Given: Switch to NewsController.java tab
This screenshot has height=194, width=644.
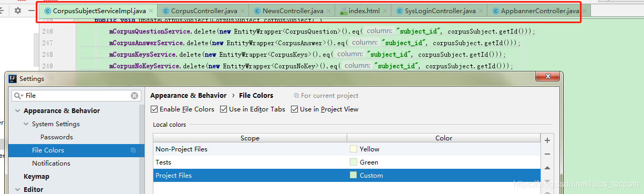Looking at the screenshot, I should click(x=293, y=11).
